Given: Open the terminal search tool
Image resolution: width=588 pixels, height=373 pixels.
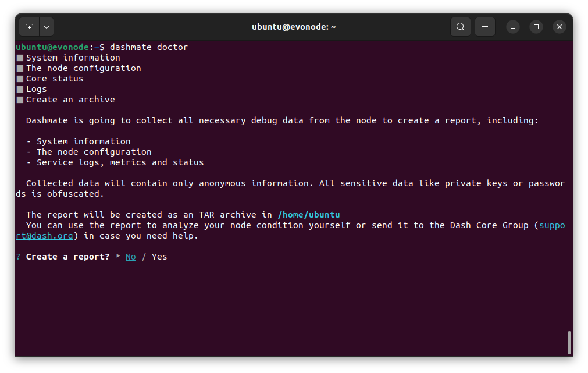Looking at the screenshot, I should coord(460,27).
